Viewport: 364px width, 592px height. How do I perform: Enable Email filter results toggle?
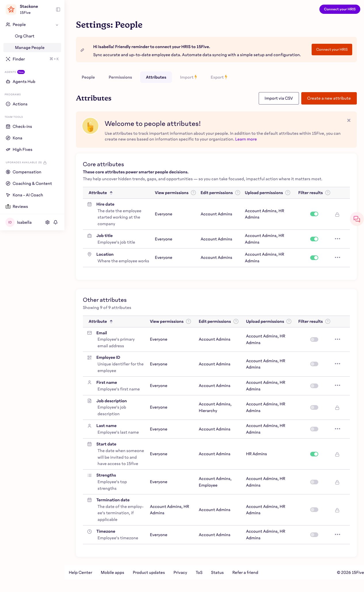point(314,339)
